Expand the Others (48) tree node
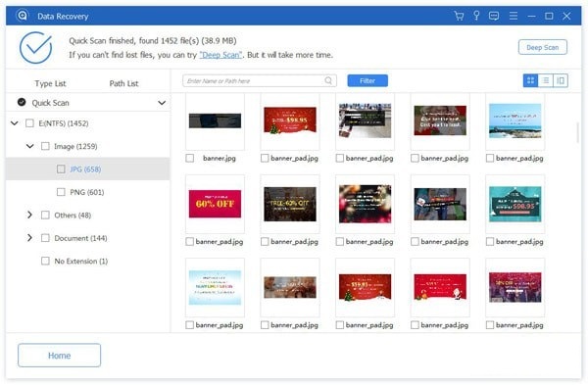The height and width of the screenshot is (385, 588). [x=29, y=215]
